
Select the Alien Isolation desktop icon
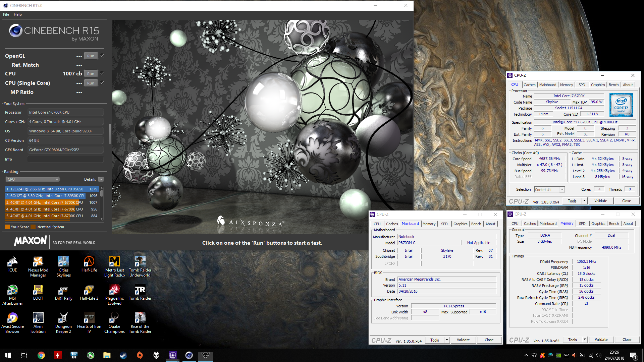coord(38,323)
